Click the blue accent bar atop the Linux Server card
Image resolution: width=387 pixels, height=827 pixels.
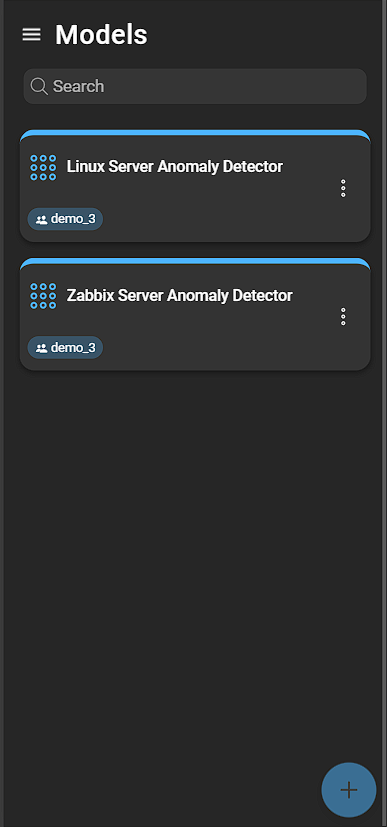coord(195,133)
